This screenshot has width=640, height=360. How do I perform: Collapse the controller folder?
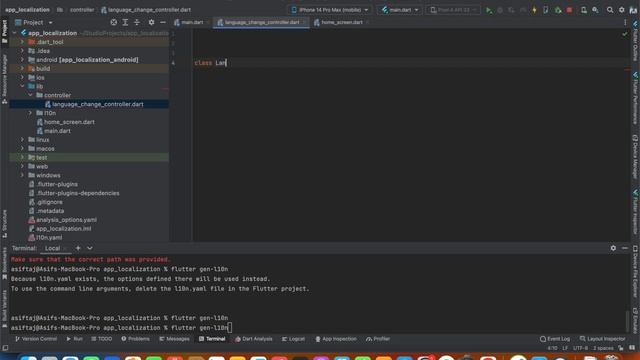click(31, 95)
